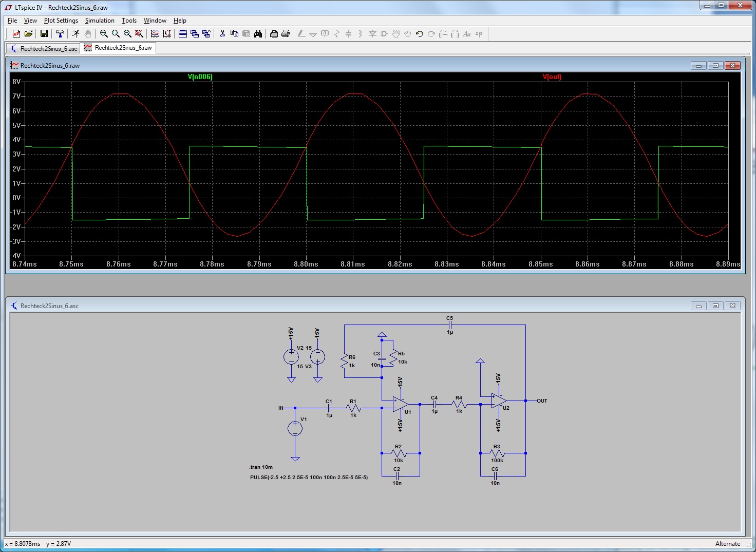Switch to the Rechteck2Sinus_6.raw tab
The height and width of the screenshot is (552, 756).
pyautogui.click(x=118, y=48)
